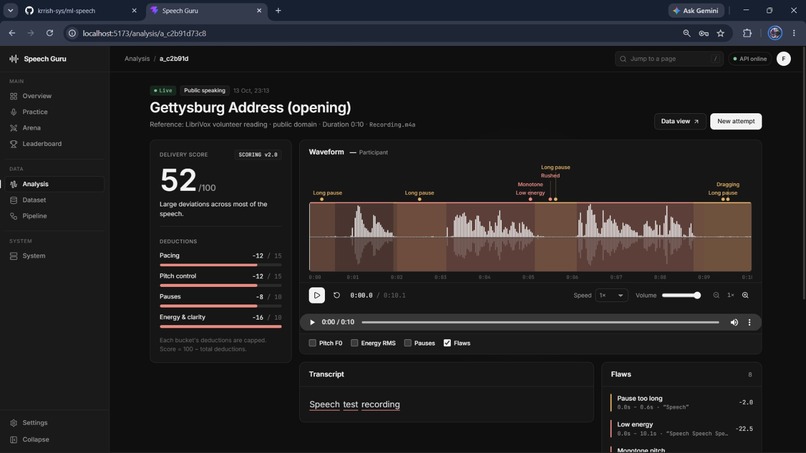Open audio player more options

click(749, 322)
